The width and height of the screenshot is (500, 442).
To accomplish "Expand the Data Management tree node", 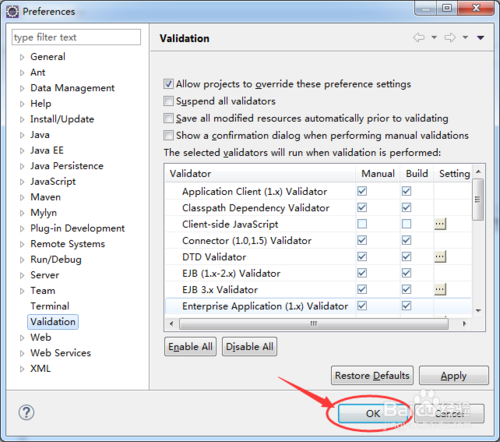I will click(22, 88).
